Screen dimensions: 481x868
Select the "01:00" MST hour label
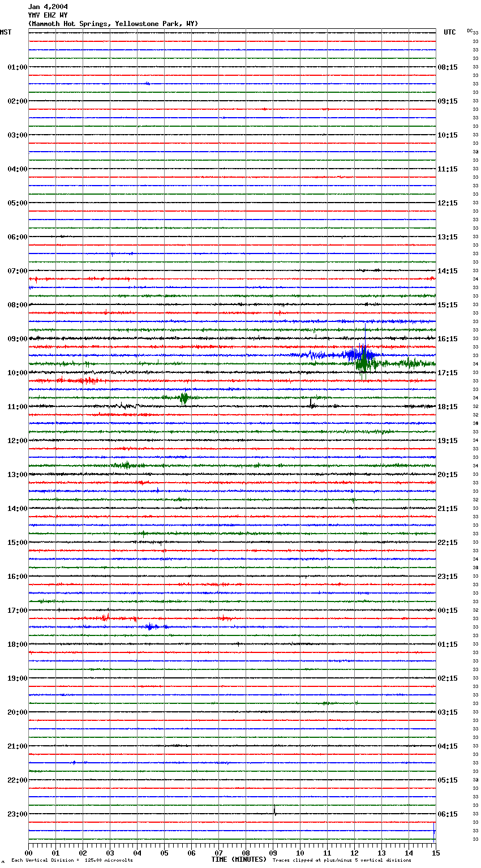18,67
